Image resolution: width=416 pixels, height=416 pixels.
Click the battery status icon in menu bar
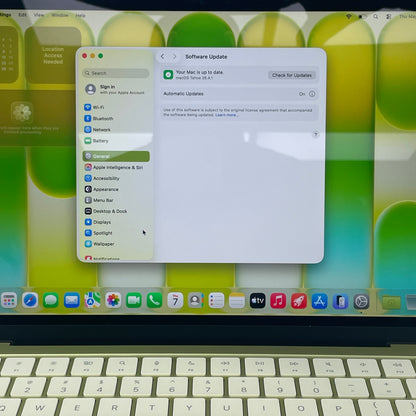click(362, 16)
